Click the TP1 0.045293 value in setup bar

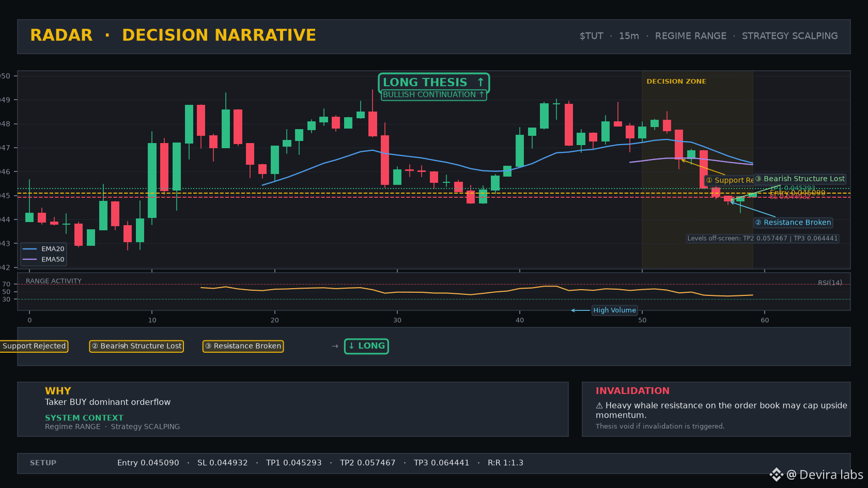click(x=293, y=463)
